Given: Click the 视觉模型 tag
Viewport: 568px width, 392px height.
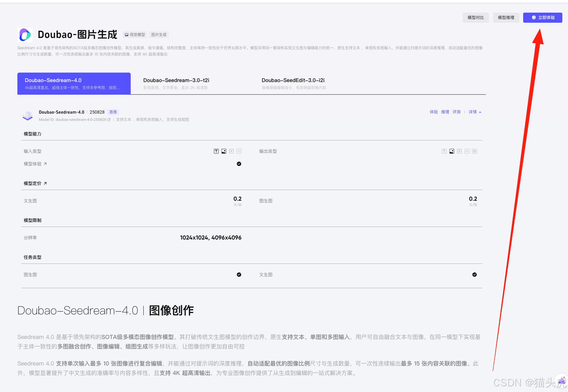Looking at the screenshot, I should click(135, 35).
